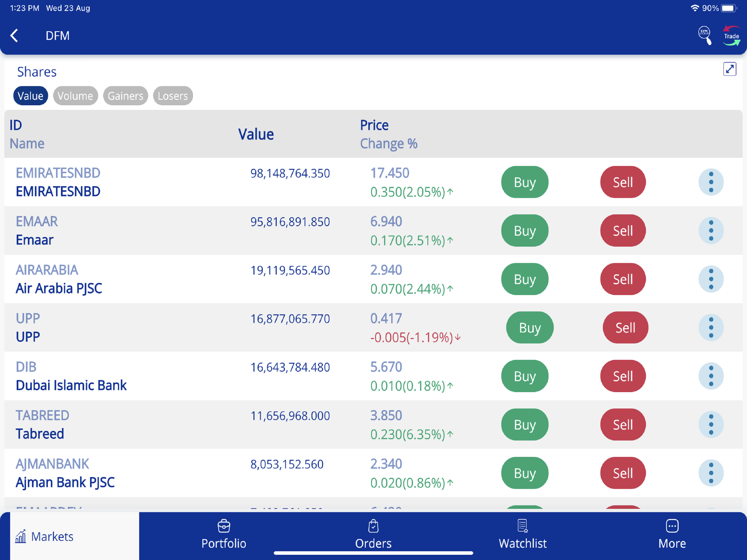This screenshot has height=560, width=747.
Task: Select the Tabreed change 0.230(6.35%)
Action: point(412,434)
